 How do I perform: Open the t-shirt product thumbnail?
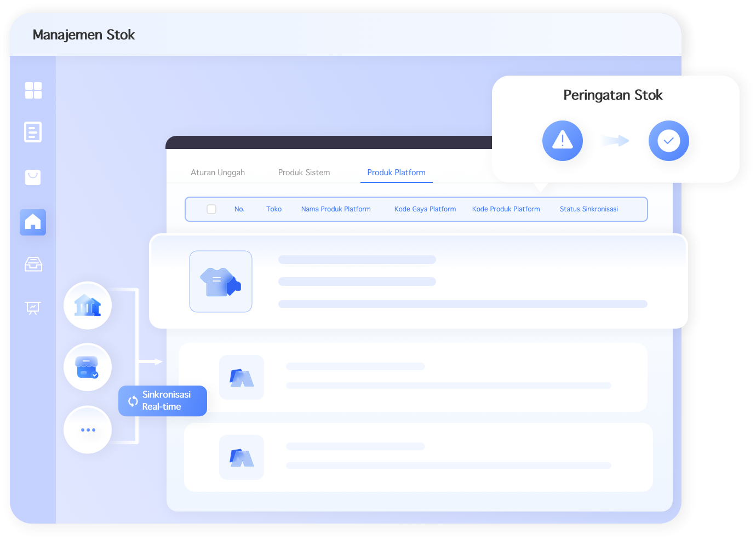point(221,282)
